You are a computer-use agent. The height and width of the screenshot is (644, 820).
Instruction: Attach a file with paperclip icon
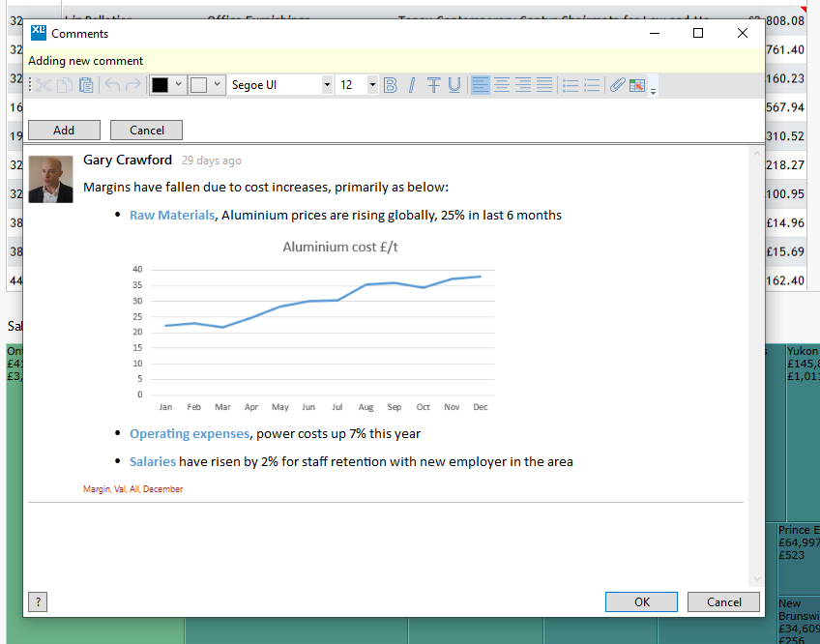(x=617, y=85)
